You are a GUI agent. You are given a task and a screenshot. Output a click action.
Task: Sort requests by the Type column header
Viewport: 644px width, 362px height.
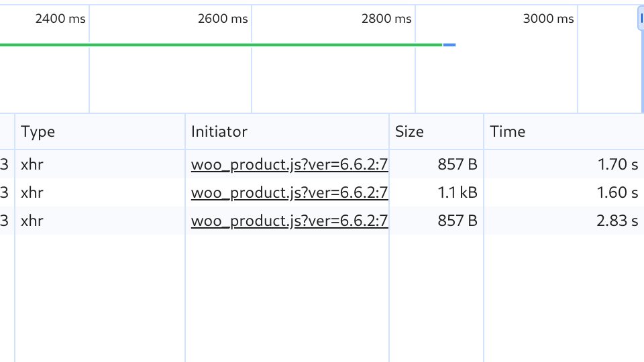100,132
